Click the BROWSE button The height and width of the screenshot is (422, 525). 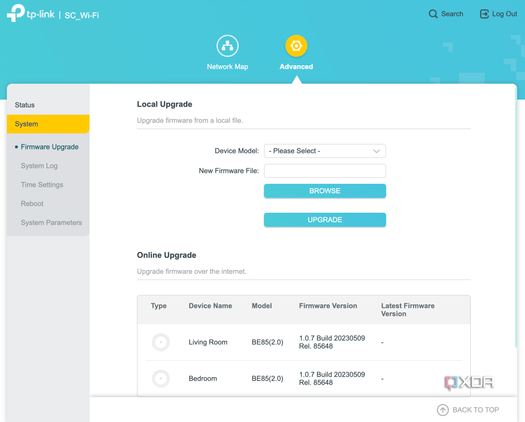click(325, 191)
